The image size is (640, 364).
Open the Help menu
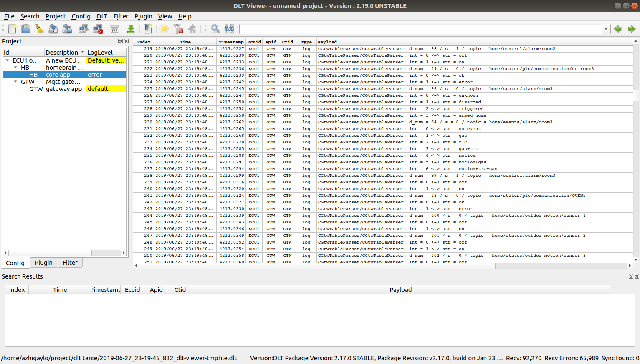[185, 16]
